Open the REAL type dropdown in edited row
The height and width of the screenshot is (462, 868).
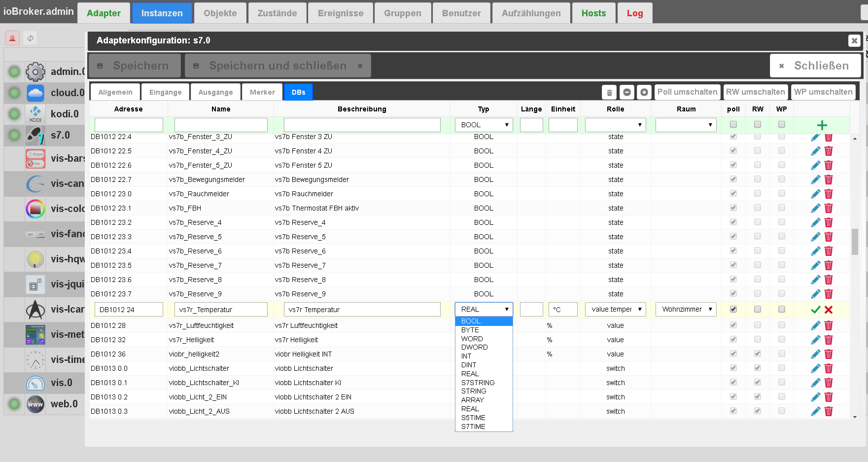tap(484, 309)
